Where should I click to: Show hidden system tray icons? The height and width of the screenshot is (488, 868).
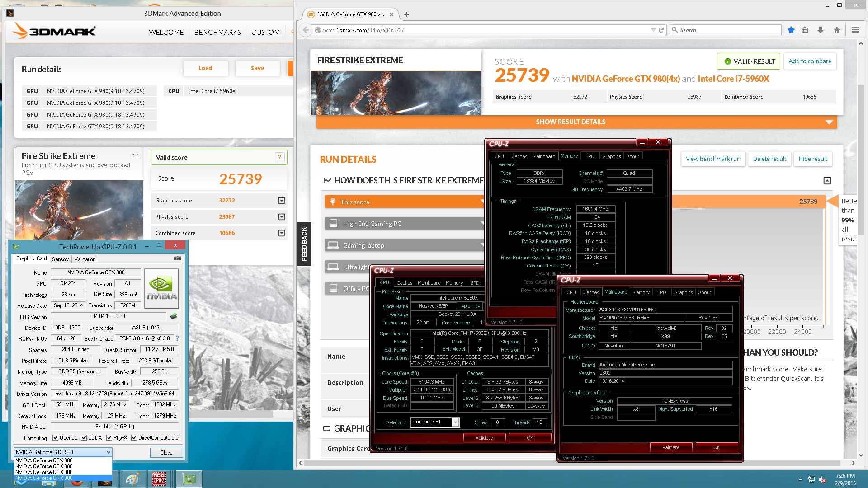(800, 479)
